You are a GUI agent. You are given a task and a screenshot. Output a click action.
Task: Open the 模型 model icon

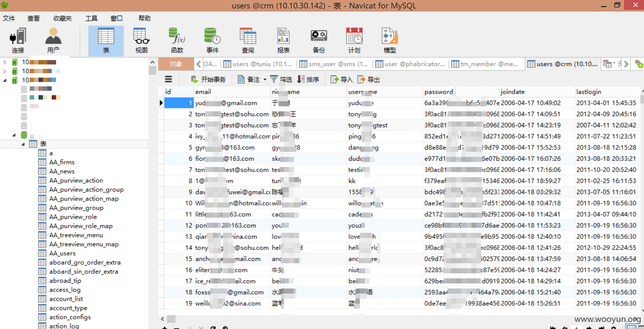click(x=390, y=41)
